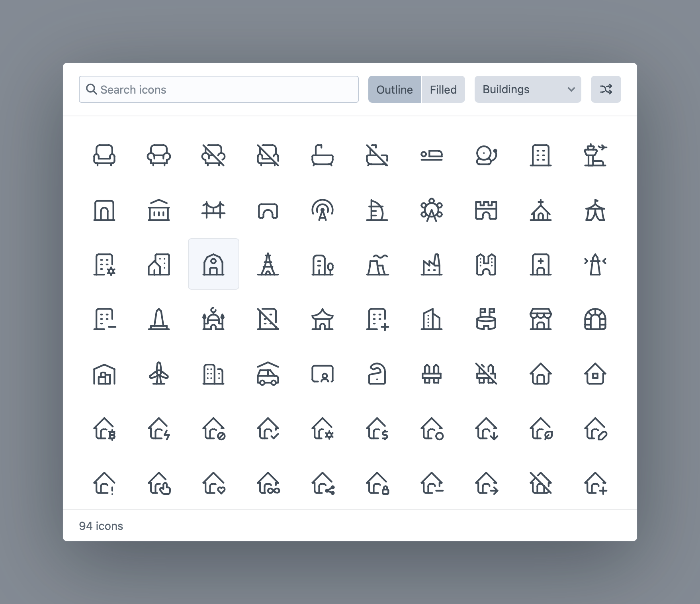Select the castle icon
The height and width of the screenshot is (604, 700).
486,210
